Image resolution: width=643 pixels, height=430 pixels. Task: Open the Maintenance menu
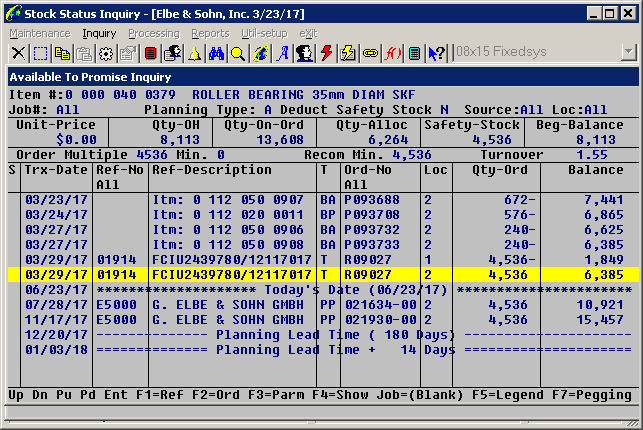40,33
